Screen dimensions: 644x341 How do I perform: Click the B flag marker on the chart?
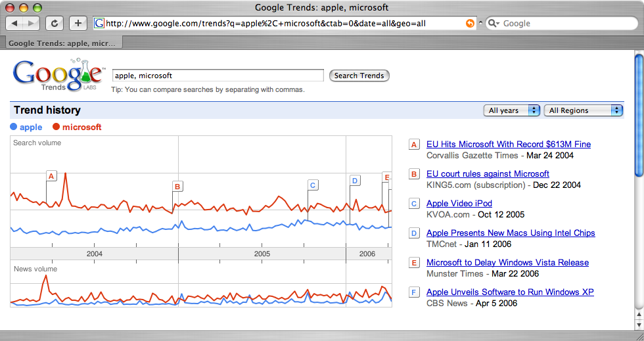(177, 187)
